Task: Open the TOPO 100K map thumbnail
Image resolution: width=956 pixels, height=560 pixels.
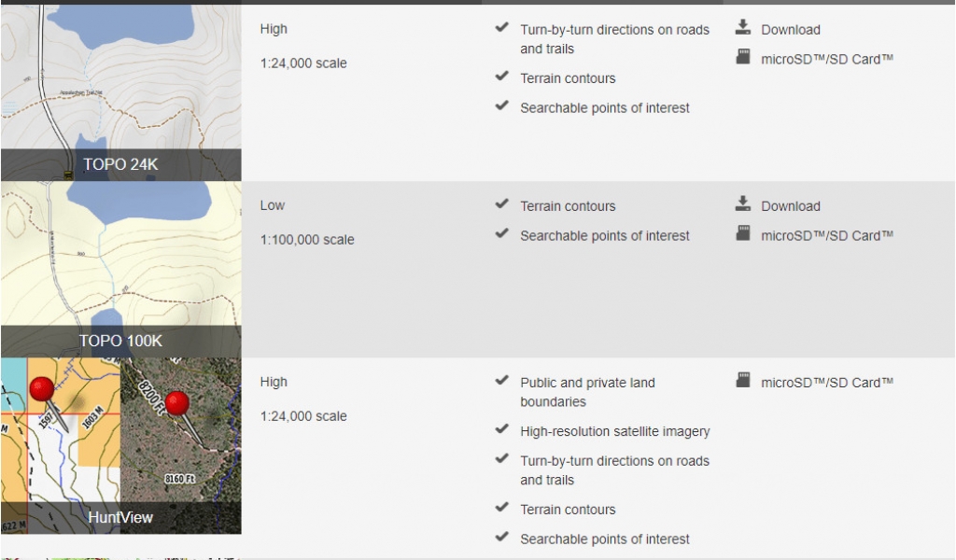Action: coord(120,270)
